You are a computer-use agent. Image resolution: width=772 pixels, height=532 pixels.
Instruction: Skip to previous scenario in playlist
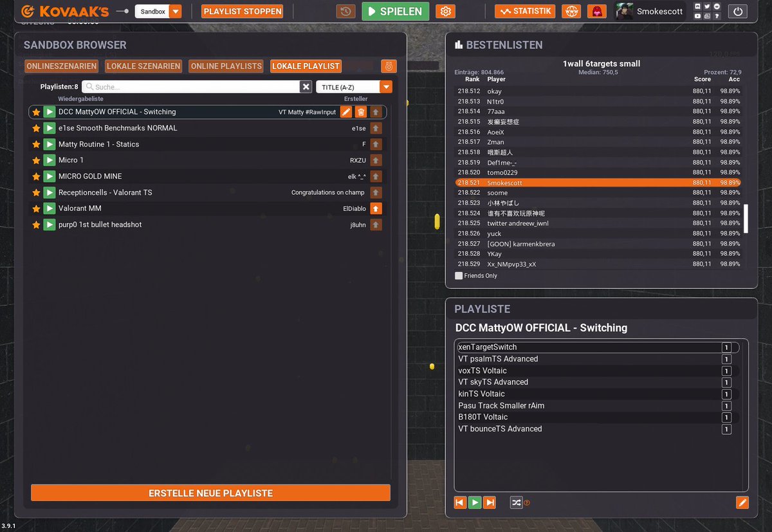point(460,502)
